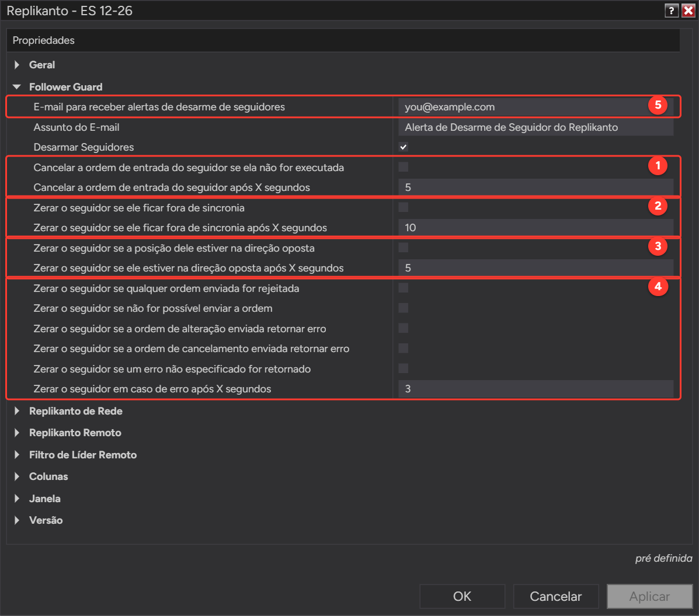
Task: Click the OK button
Action: (x=462, y=596)
